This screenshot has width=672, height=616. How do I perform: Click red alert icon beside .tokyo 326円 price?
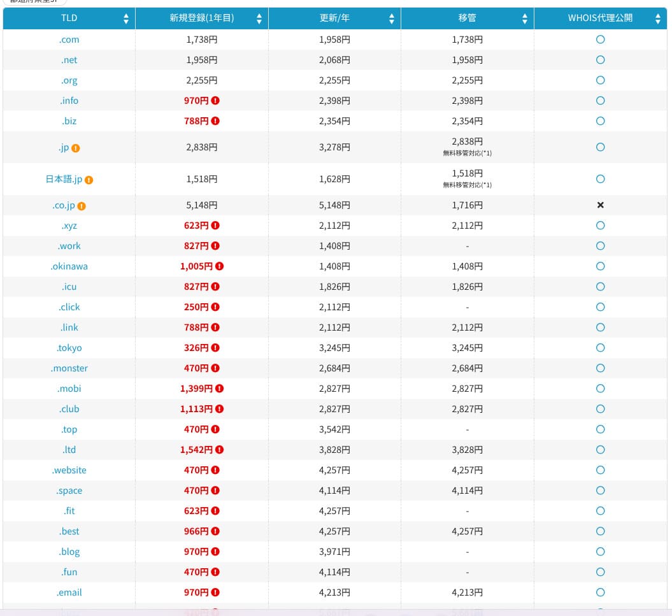point(215,348)
